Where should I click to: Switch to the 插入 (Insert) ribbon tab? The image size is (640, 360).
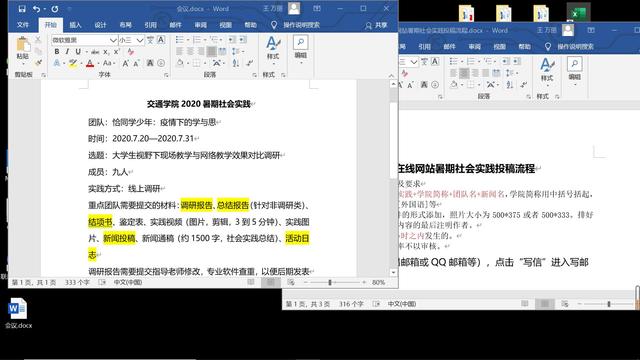[x=75, y=25]
